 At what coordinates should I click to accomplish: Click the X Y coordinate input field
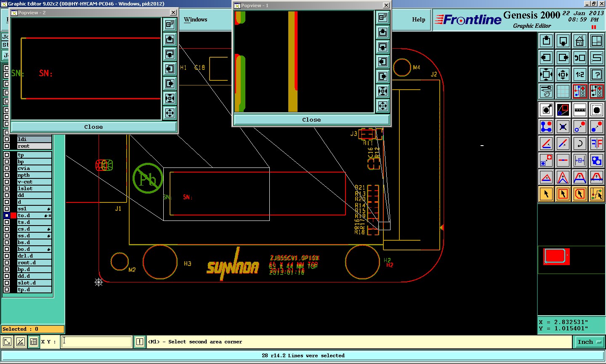point(97,342)
